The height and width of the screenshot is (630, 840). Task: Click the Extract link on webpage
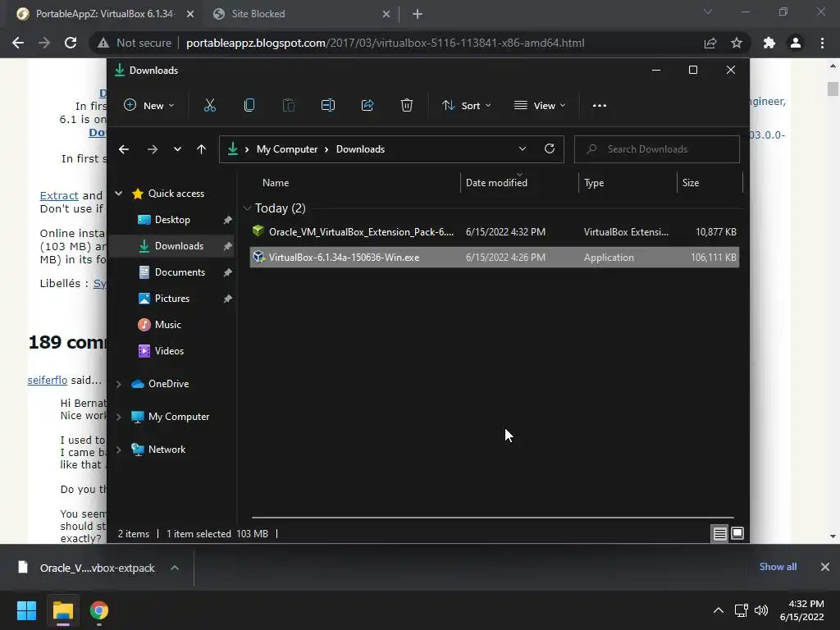pos(59,195)
